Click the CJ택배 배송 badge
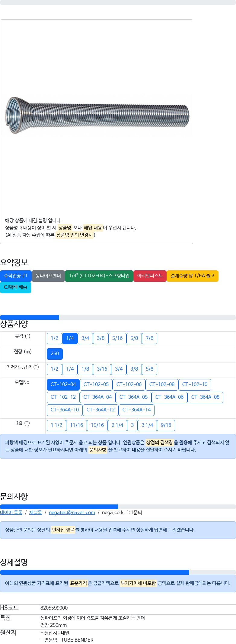This screenshot has height=644, width=236. (x=15, y=287)
